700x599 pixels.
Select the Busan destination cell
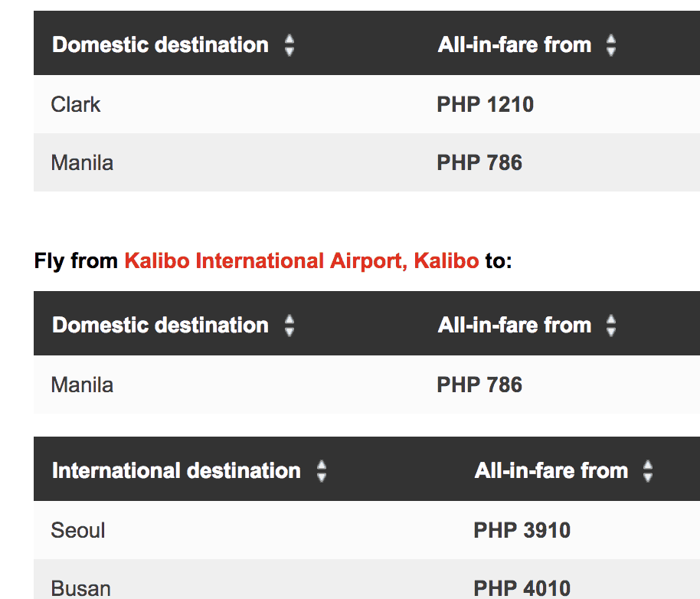click(80, 588)
